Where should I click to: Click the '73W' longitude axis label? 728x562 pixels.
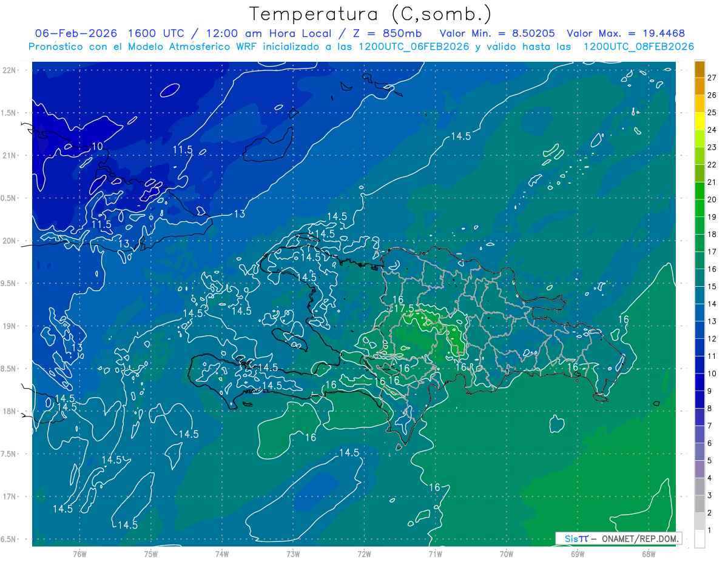click(293, 554)
